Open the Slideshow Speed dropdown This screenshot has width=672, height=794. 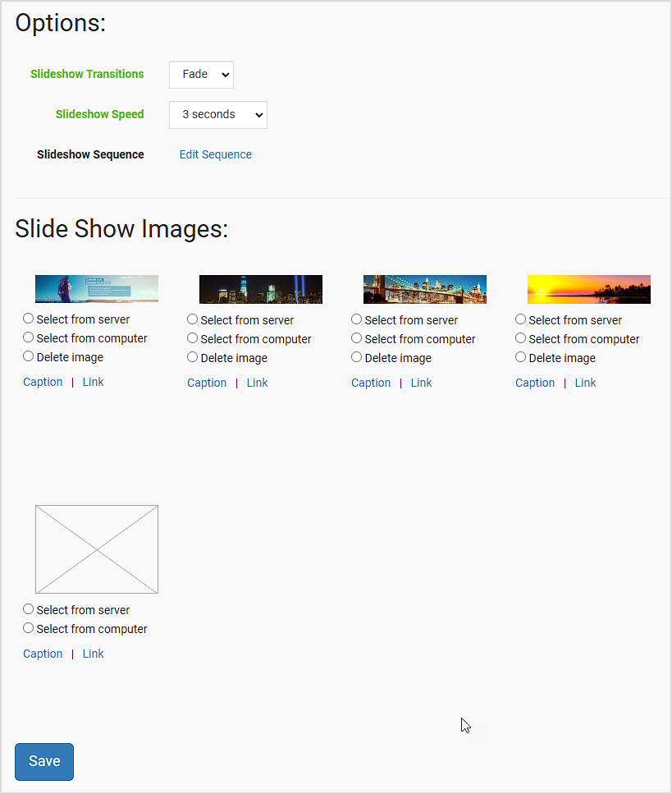217,115
